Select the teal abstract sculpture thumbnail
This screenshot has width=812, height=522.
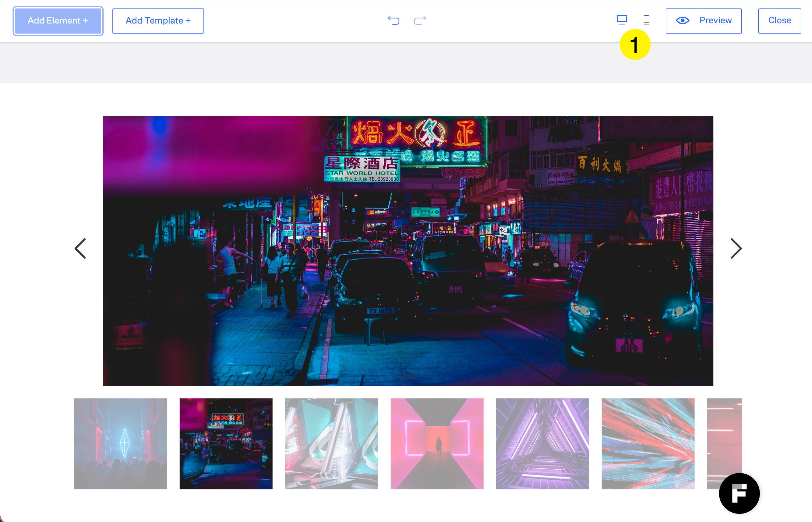pos(331,443)
